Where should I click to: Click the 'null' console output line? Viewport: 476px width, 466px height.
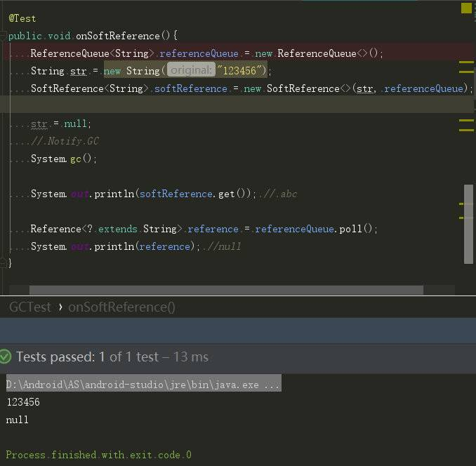[x=17, y=420]
